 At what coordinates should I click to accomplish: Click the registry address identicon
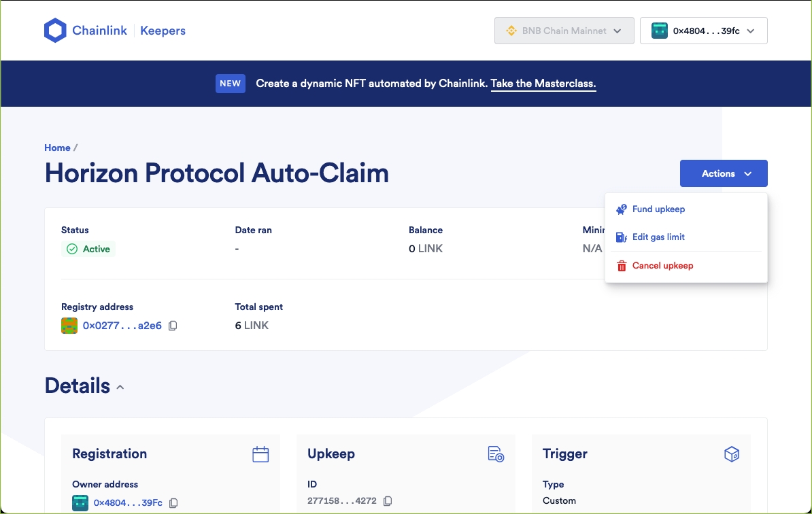69,326
